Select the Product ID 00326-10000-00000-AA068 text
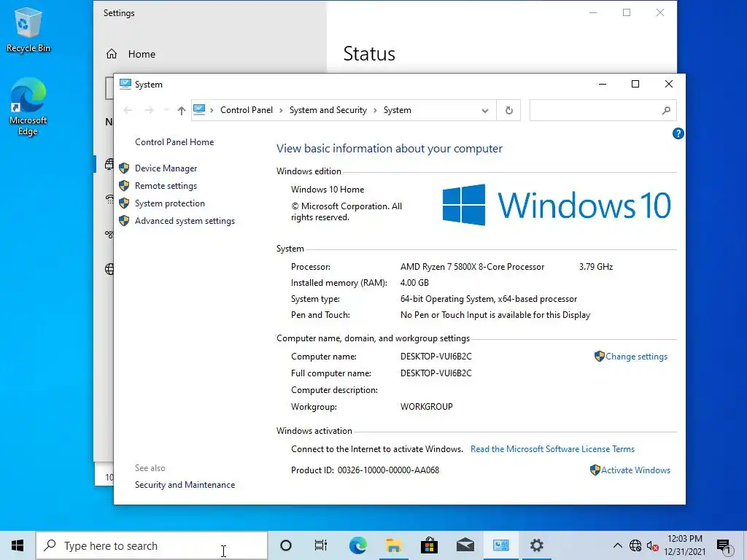The image size is (747, 560). pyautogui.click(x=388, y=470)
